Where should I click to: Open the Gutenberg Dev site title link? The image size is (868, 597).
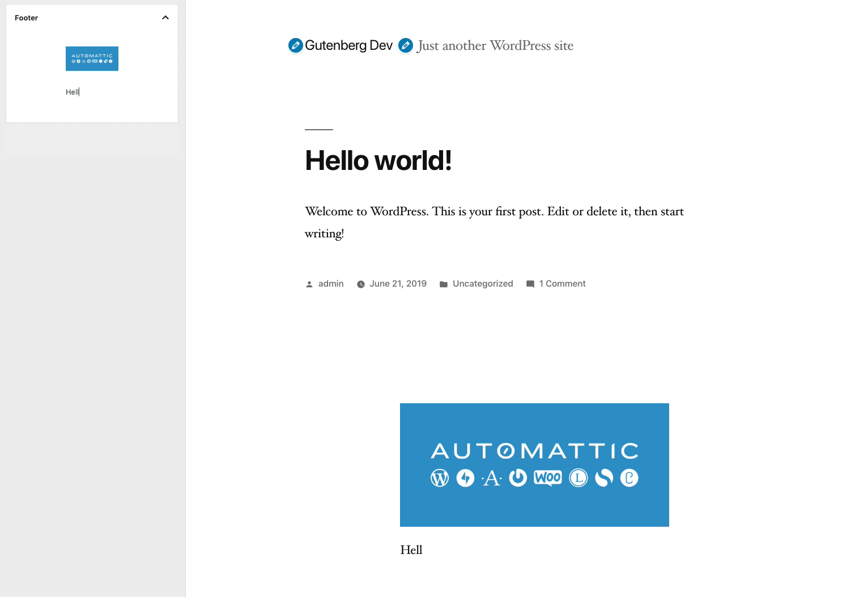[348, 45]
